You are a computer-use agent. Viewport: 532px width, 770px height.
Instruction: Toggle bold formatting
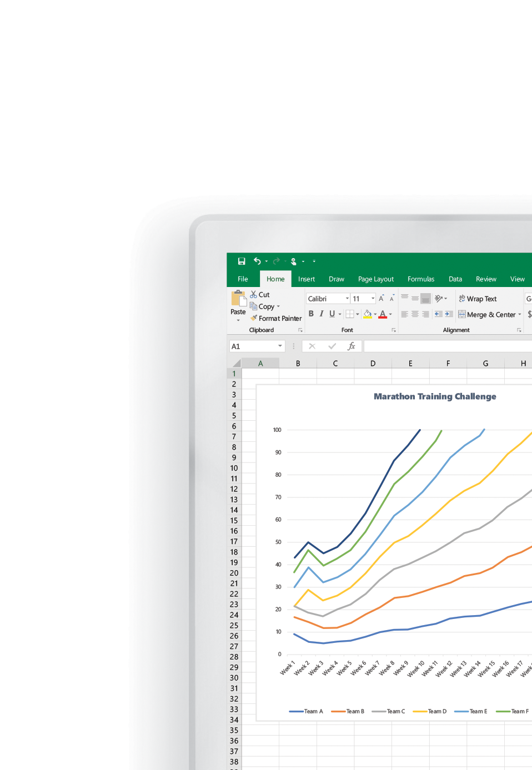point(311,314)
